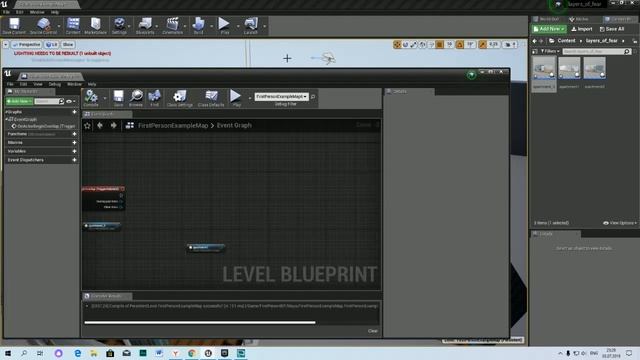Click Save All in the Content Browser

(612, 29)
